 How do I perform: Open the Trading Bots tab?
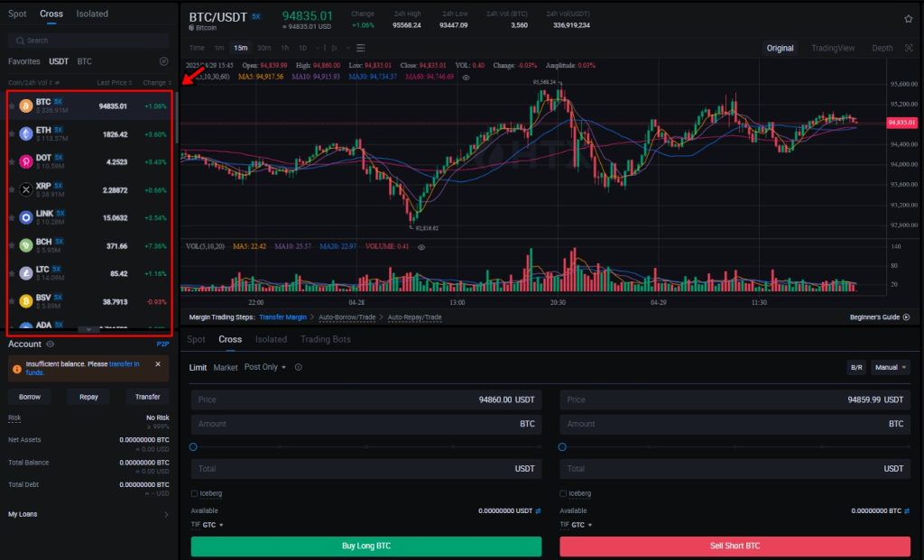(328, 340)
